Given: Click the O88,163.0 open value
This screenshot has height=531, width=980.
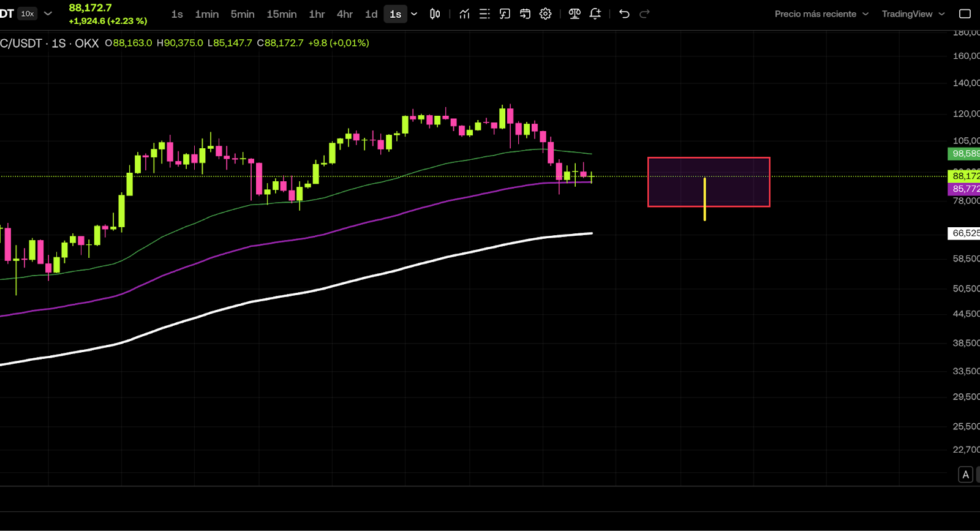Looking at the screenshot, I should [129, 43].
